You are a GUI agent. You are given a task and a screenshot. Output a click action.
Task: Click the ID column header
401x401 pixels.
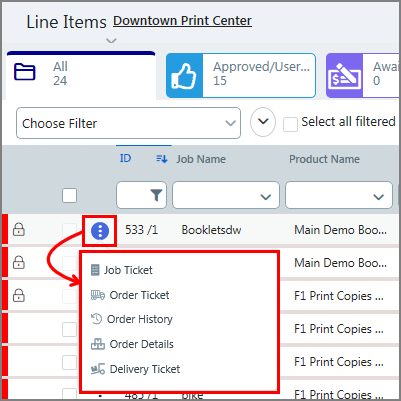125,158
